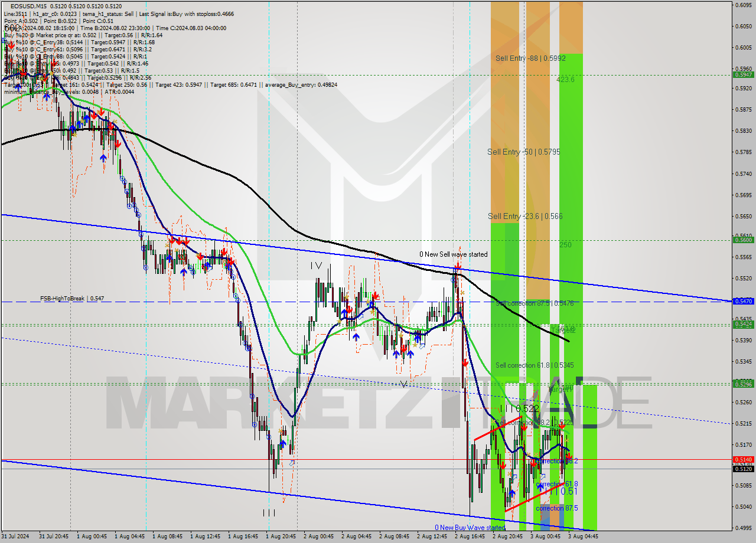The height and width of the screenshot is (543, 756).
Task: Click the 'average_Buy_entry: 0.49824' text
Action: [301, 84]
